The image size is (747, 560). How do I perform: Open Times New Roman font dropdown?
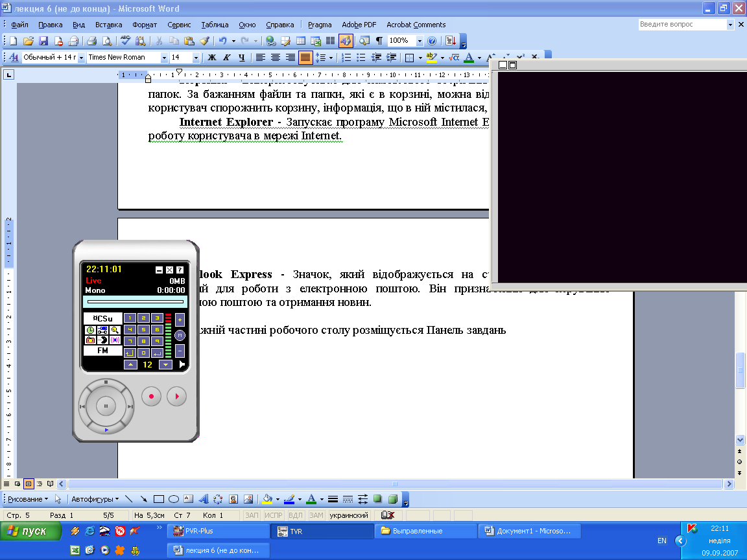164,58
